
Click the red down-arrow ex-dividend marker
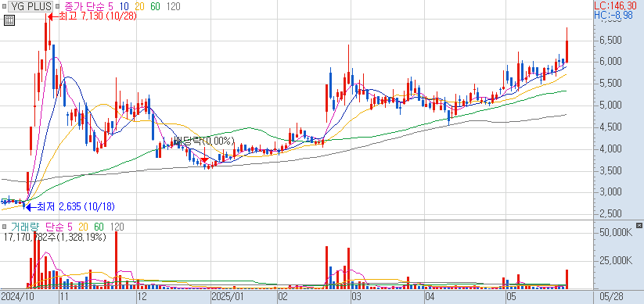point(204,160)
